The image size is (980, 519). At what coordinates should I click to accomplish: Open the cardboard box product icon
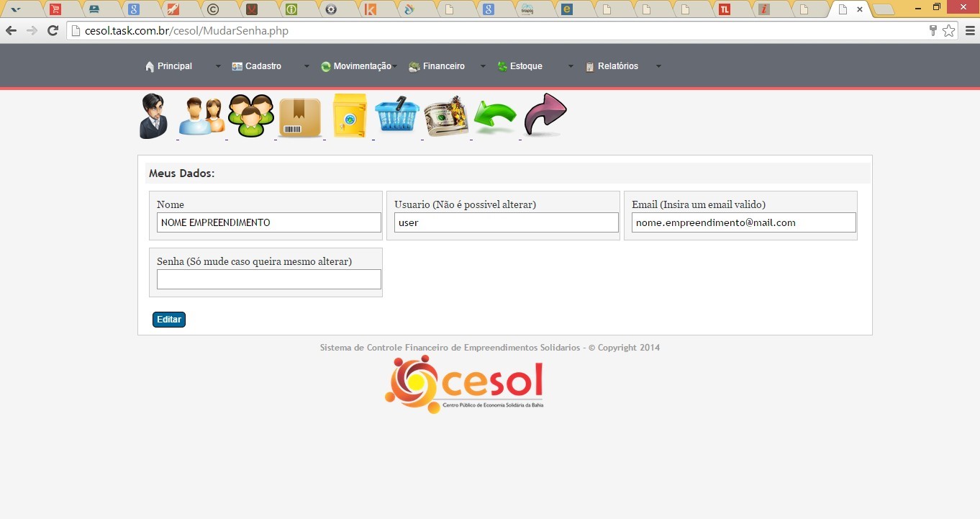click(x=300, y=117)
